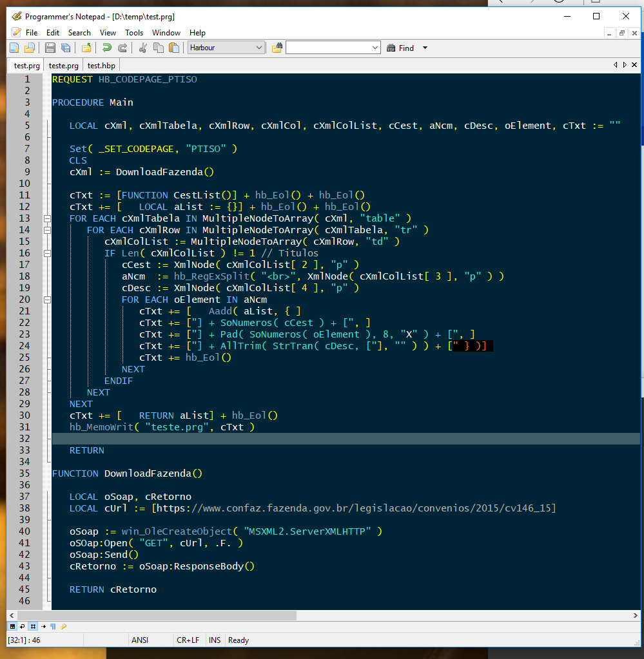The height and width of the screenshot is (659, 644).
Task: Collapse the FOR EACH cXmlTabela fold on line 13
Action: (x=47, y=218)
